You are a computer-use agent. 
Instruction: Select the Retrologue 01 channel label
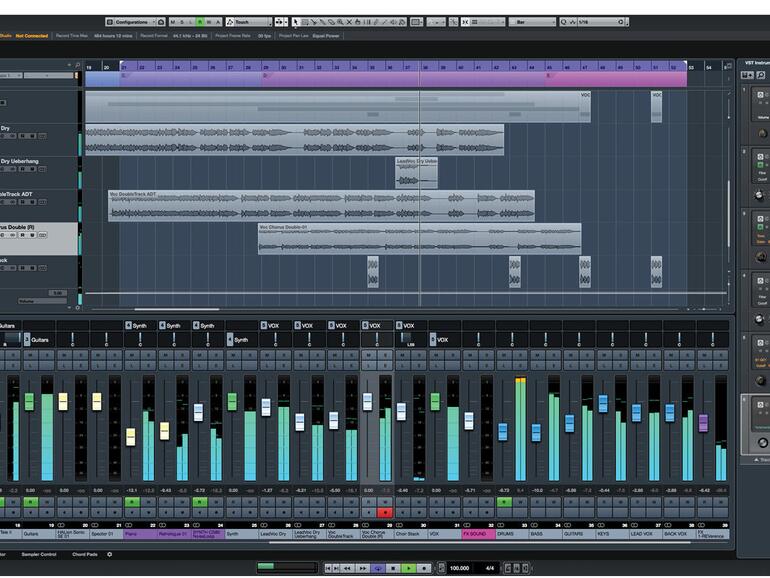173,534
